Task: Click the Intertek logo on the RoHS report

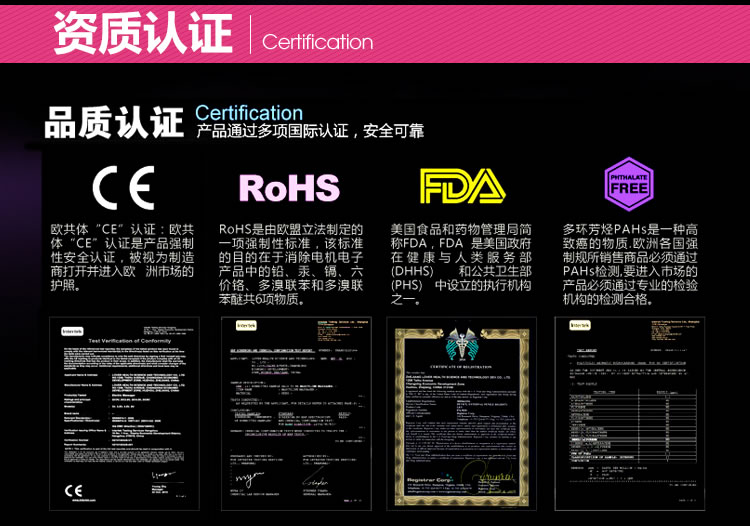Action: 245,326
